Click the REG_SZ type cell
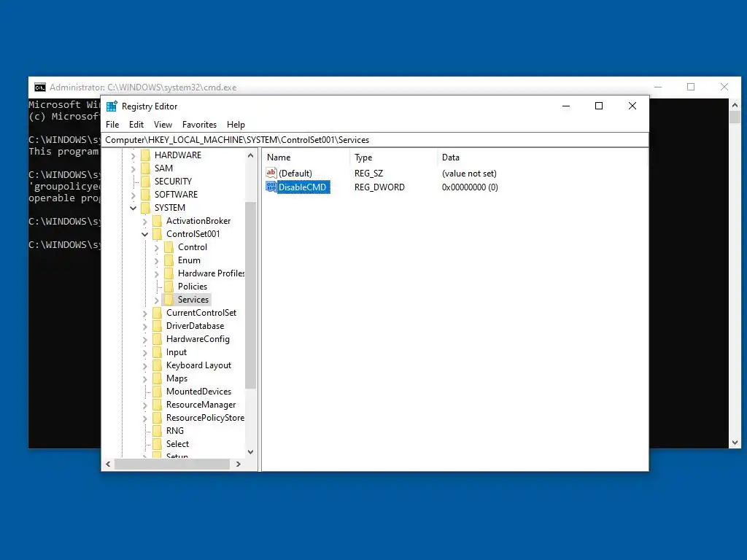747x560 pixels. tap(368, 174)
